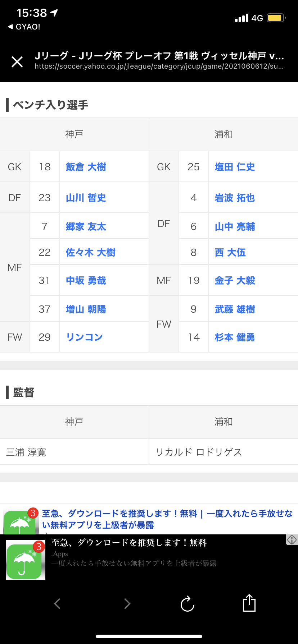Open 佐々木 大樹 player profile
This screenshot has height=644, width=298.
tap(90, 253)
